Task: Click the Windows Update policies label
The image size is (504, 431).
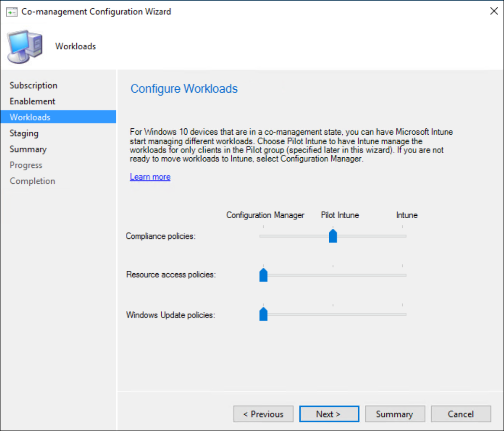Action: tap(171, 315)
